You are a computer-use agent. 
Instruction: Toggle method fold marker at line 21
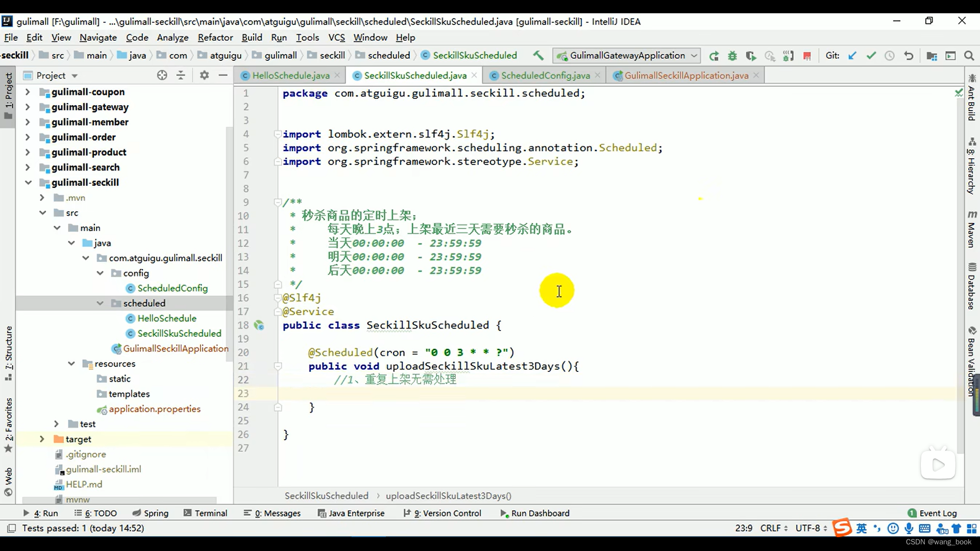(277, 366)
